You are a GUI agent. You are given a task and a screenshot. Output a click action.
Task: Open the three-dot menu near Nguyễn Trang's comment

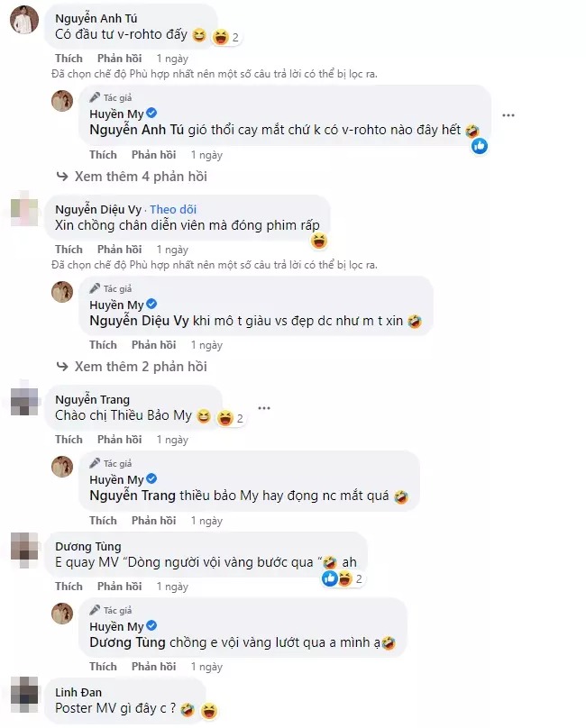tap(264, 408)
